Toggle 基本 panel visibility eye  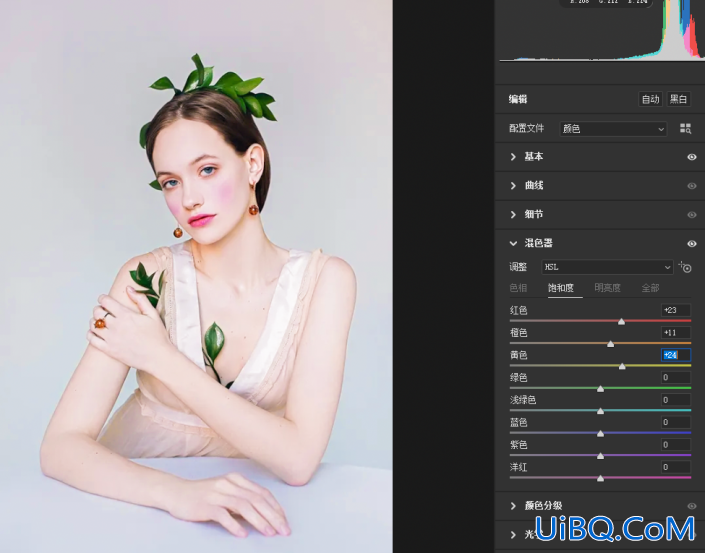(x=692, y=157)
